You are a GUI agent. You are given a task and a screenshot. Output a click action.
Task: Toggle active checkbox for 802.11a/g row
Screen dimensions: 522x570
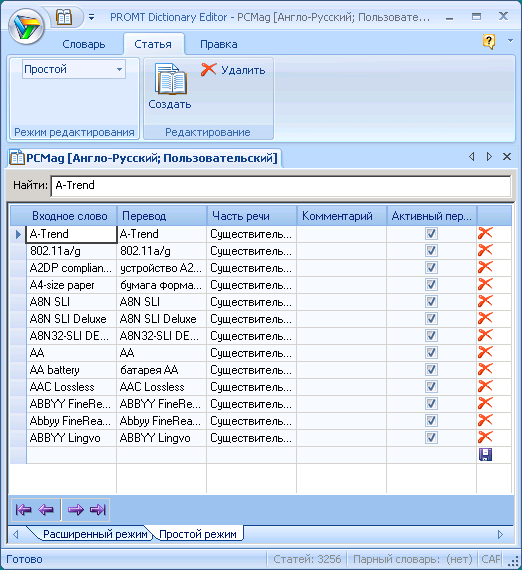pos(431,250)
